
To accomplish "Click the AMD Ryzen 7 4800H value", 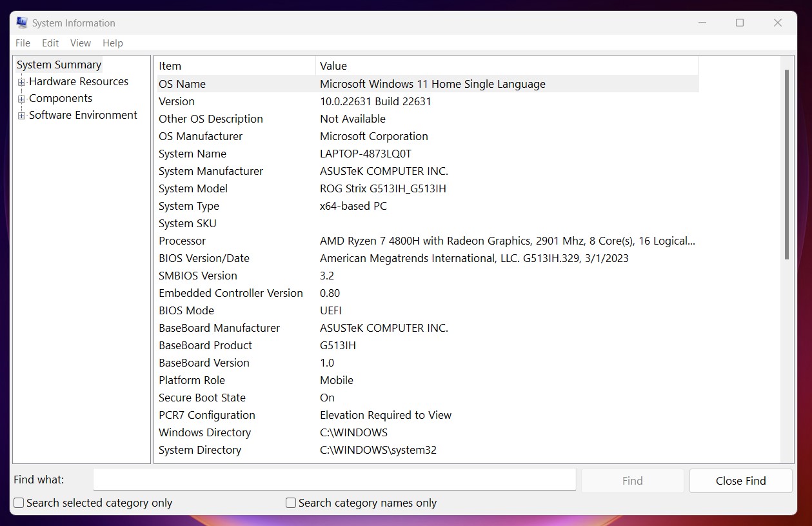I will (x=508, y=241).
